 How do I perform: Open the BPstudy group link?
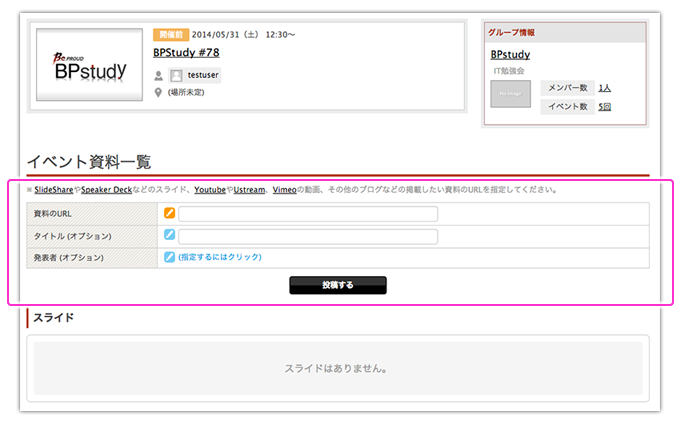(x=510, y=55)
